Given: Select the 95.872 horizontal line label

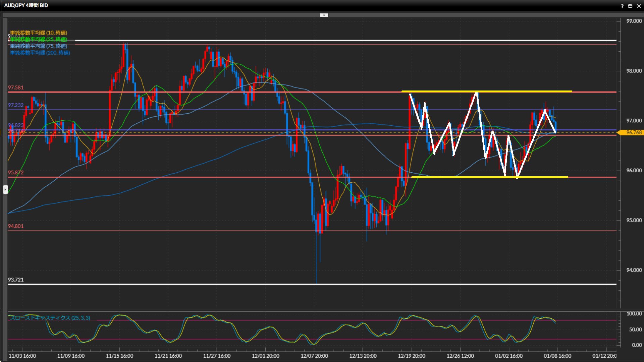Looking at the screenshot, I should click(16, 172).
